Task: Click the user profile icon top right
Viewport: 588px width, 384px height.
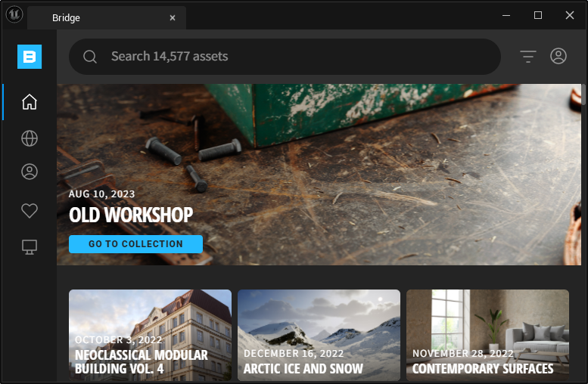Action: [558, 57]
